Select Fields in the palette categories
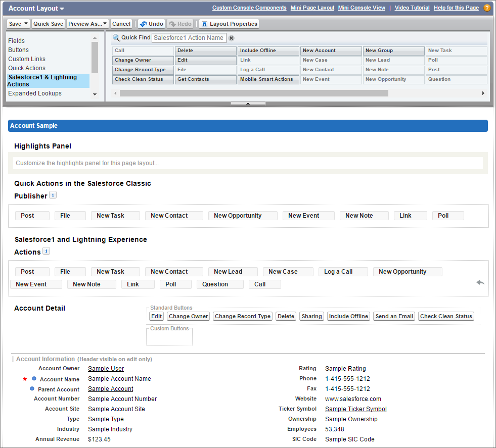The height and width of the screenshot is (448, 496). pos(17,41)
